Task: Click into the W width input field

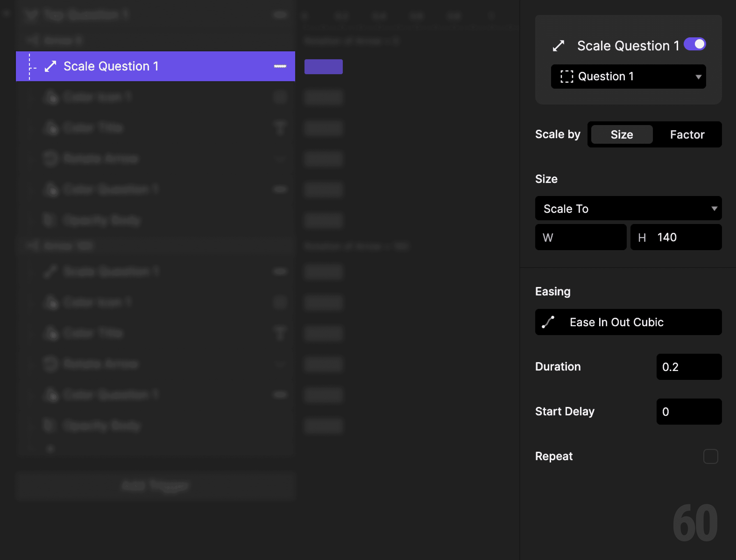Action: point(580,237)
